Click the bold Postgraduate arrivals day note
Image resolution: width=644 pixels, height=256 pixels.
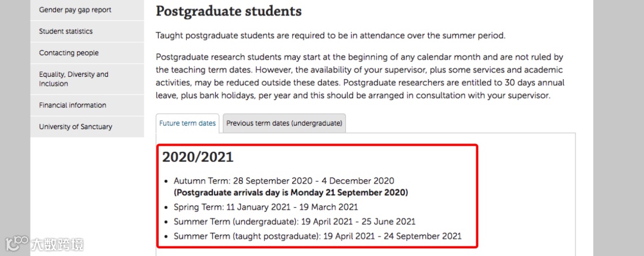click(x=291, y=193)
